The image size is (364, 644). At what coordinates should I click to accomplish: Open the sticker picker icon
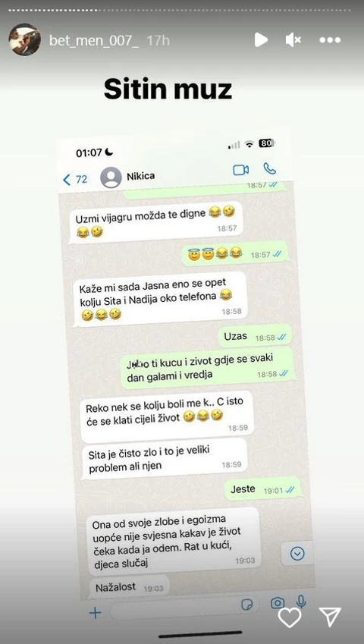(247, 605)
